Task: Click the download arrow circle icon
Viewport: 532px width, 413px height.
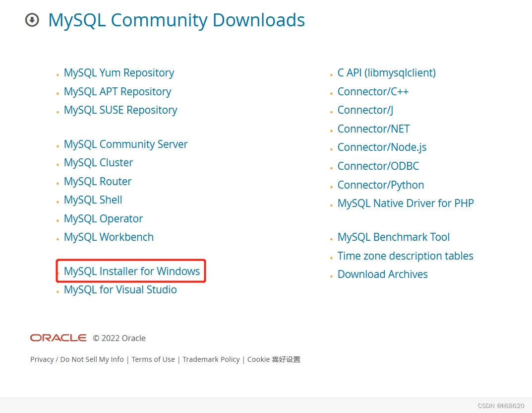Action: point(32,20)
